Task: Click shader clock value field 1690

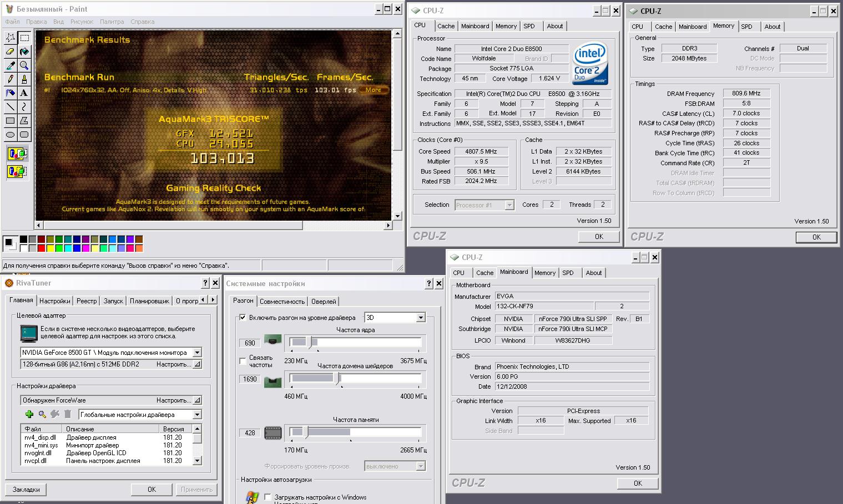Action: coord(250,379)
